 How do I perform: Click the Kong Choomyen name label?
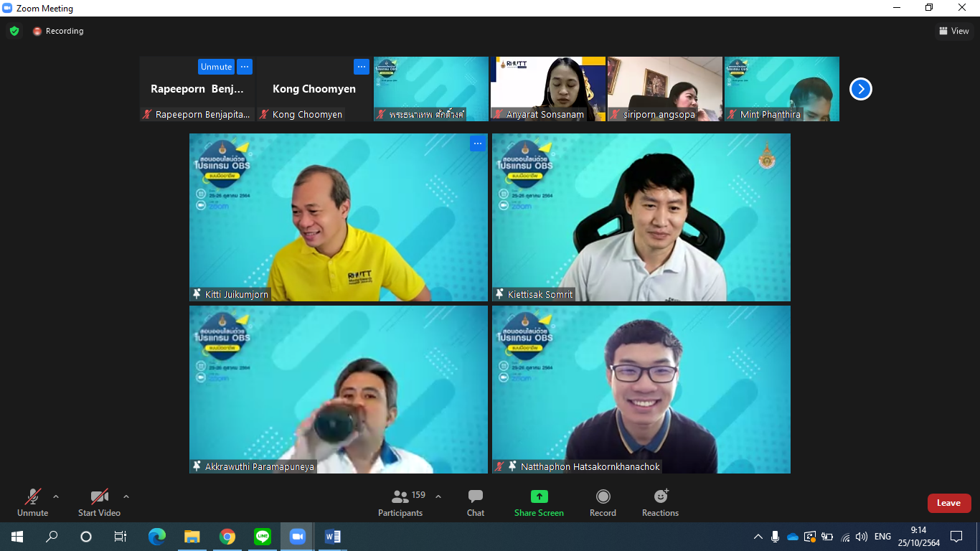(308, 115)
